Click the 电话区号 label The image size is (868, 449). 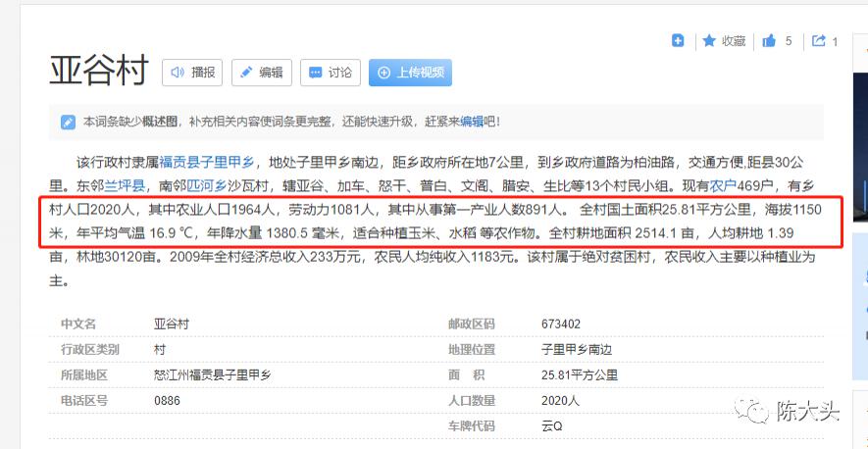[84, 401]
